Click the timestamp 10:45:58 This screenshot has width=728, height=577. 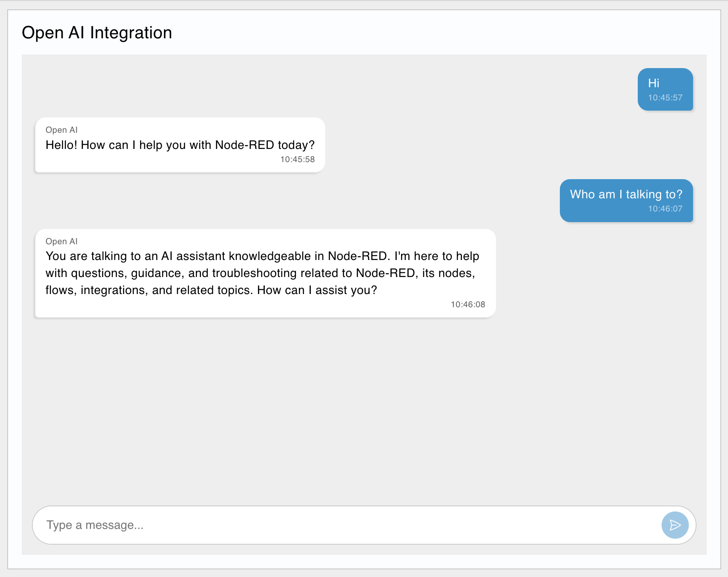coord(298,159)
